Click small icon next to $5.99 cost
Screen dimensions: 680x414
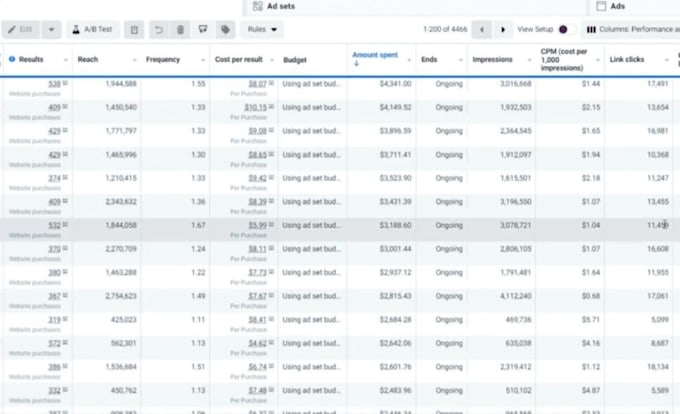[x=271, y=225]
